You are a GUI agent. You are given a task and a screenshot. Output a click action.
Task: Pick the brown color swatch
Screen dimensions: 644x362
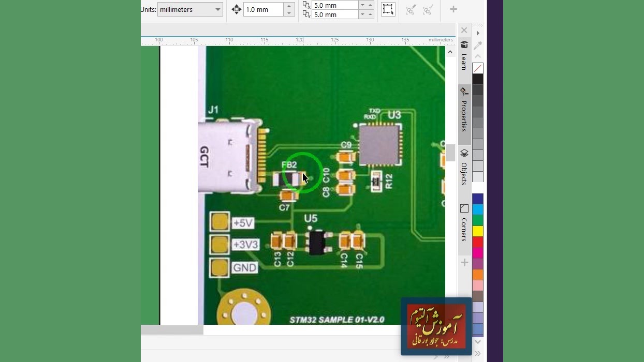click(x=478, y=296)
